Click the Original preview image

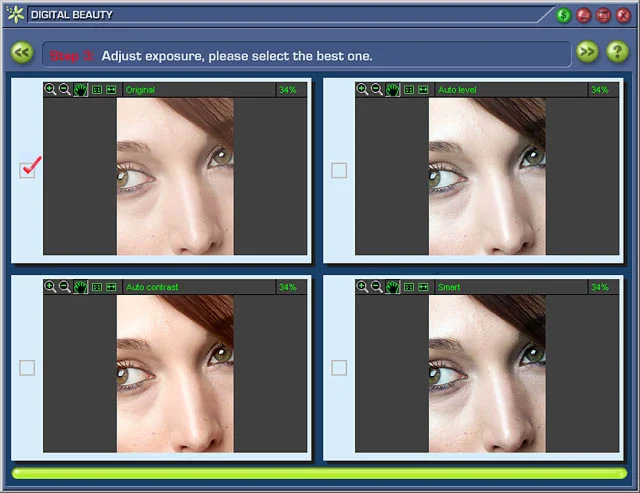(x=175, y=176)
